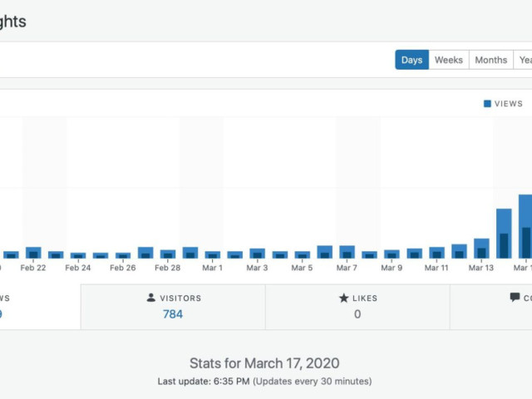Switch to the Months view
This screenshot has width=532, height=399.
[x=491, y=60]
